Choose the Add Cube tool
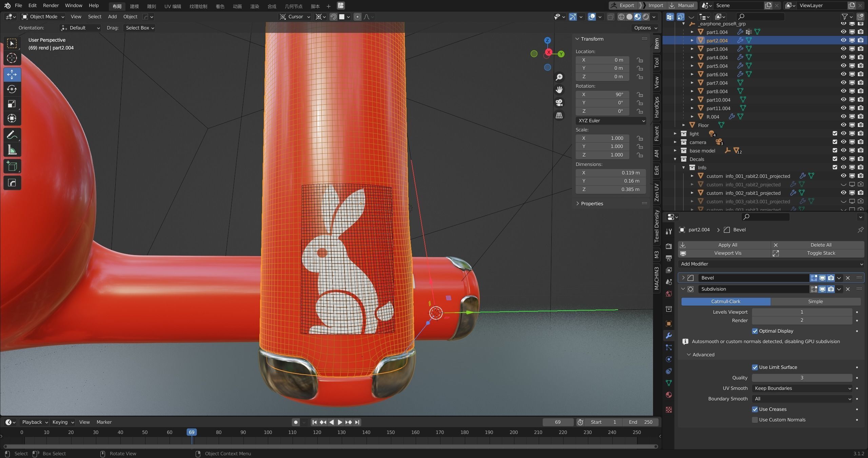The height and width of the screenshot is (458, 868). (x=12, y=166)
